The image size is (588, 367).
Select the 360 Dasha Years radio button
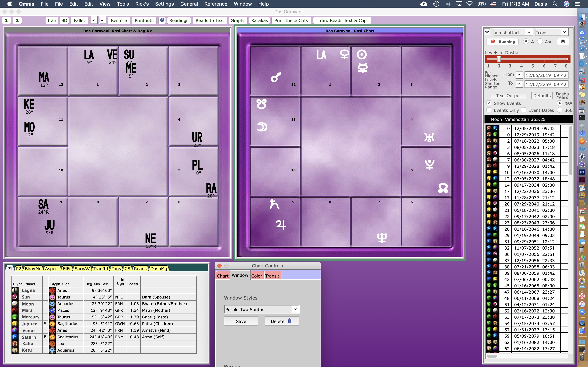coord(560,110)
